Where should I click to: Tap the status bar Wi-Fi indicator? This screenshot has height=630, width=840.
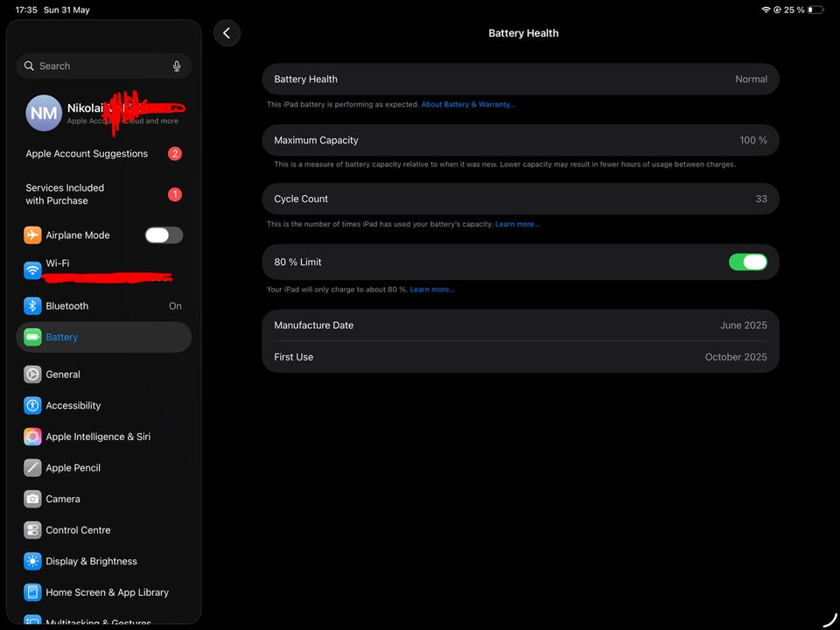tap(766, 10)
